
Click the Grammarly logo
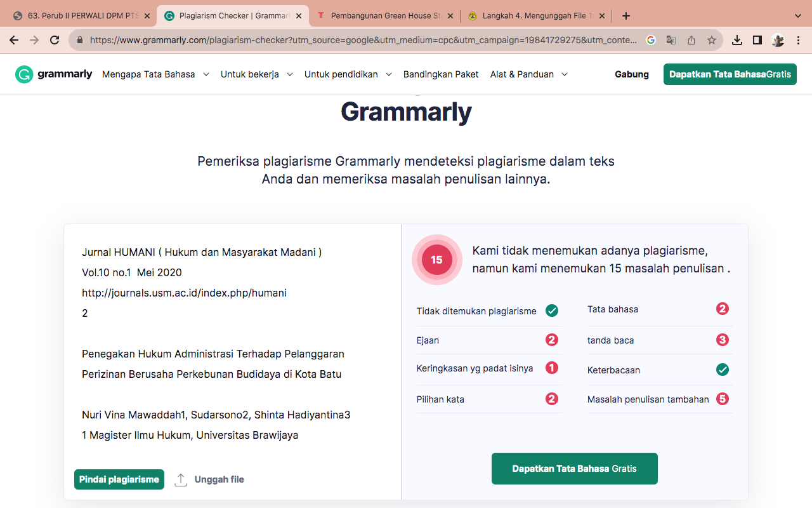point(54,74)
